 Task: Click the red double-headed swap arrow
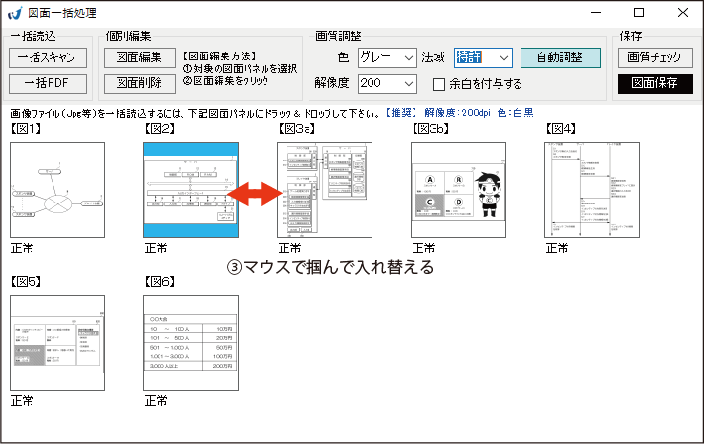(257, 190)
